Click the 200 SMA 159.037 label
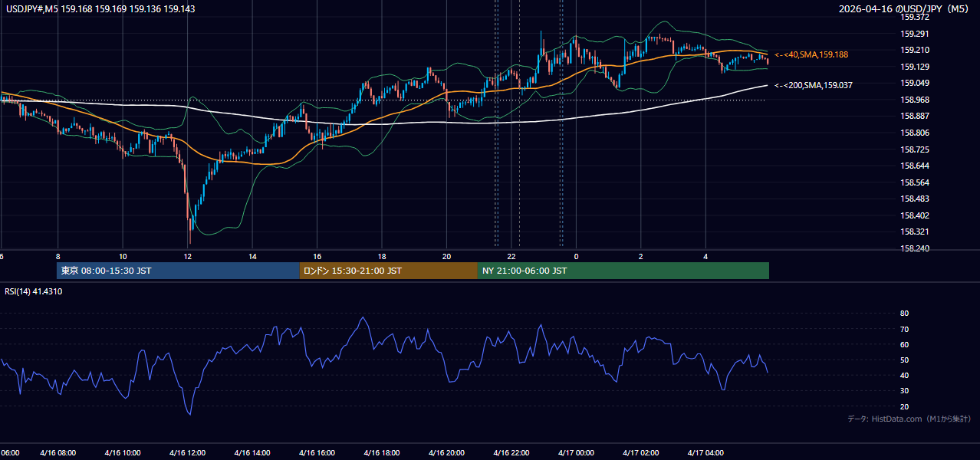Image resolution: width=980 pixels, height=460 pixels. [814, 85]
